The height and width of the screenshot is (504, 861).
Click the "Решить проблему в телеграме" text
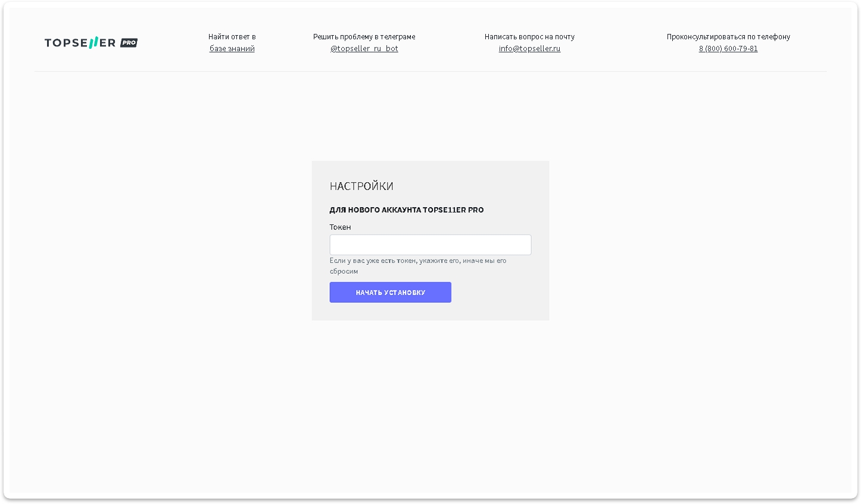tap(364, 37)
